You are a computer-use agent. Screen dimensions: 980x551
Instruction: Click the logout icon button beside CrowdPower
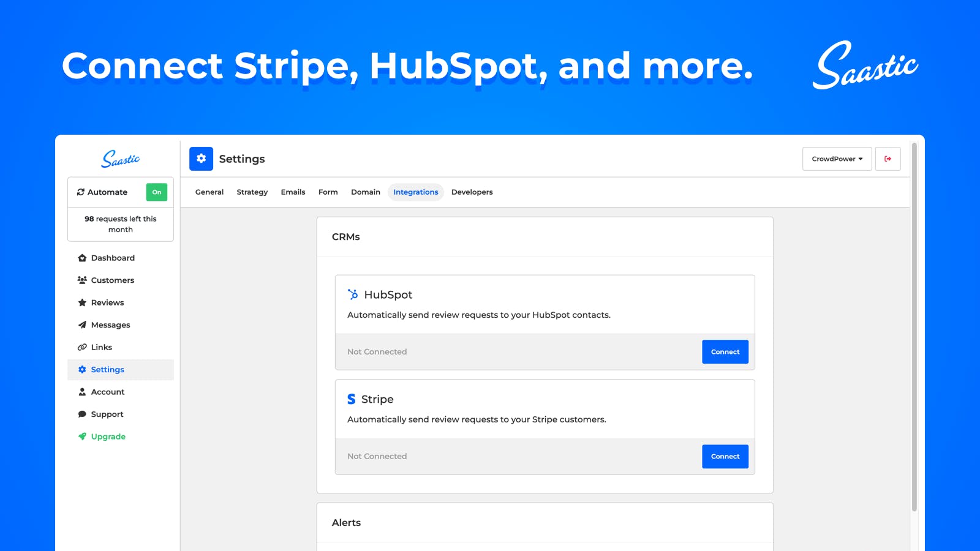(888, 159)
